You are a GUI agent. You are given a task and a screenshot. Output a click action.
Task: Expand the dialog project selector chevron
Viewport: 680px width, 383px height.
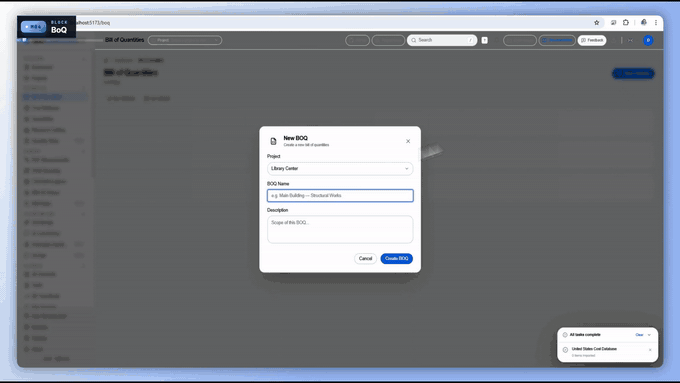pos(406,169)
